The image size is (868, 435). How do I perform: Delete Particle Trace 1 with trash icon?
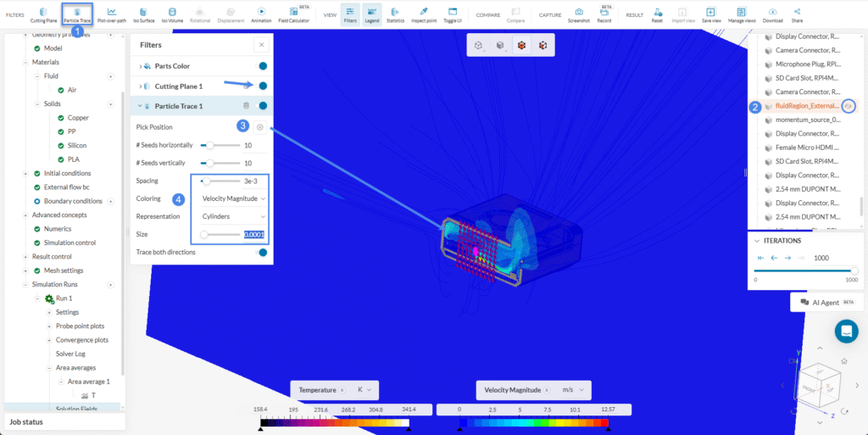tap(246, 106)
